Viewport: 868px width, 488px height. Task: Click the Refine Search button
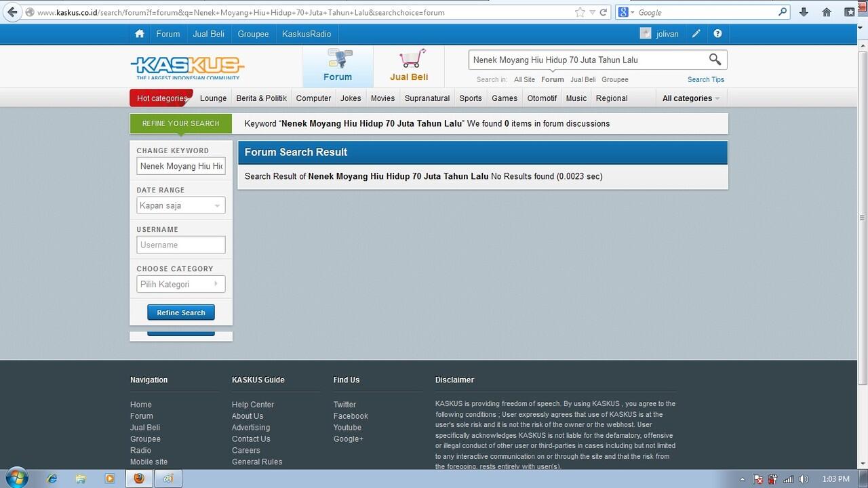click(x=181, y=312)
